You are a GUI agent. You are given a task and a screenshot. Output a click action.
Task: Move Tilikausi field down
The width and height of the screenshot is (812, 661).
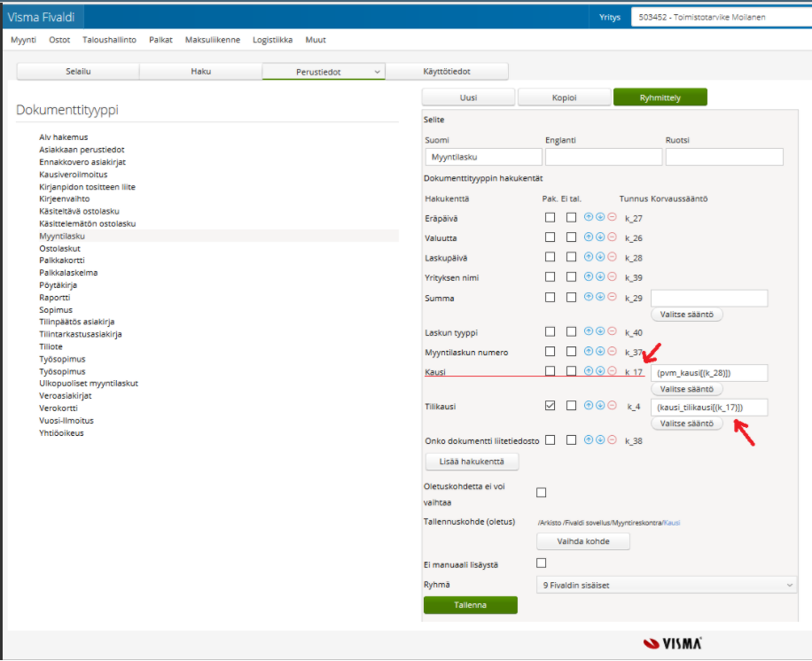click(600, 406)
